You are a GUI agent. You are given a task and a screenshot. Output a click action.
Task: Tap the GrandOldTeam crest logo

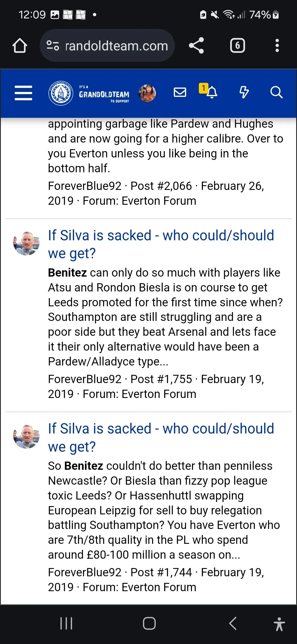click(61, 93)
